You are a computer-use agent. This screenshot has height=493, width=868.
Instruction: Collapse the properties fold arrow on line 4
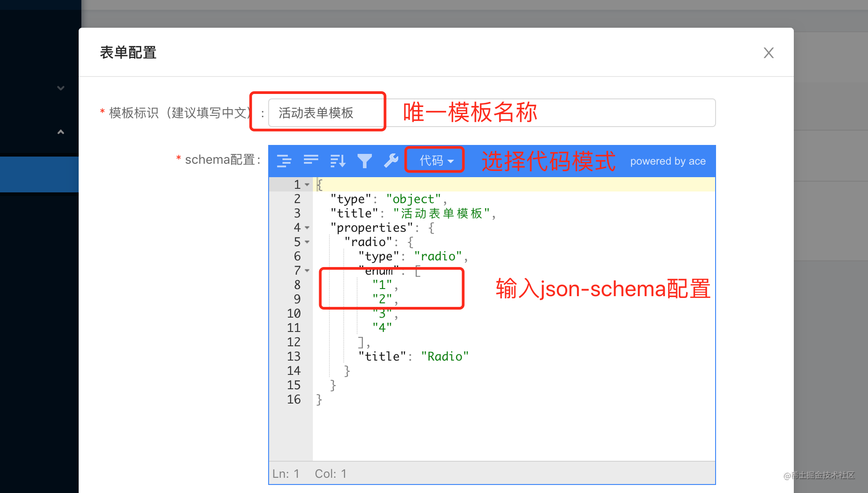tap(307, 228)
